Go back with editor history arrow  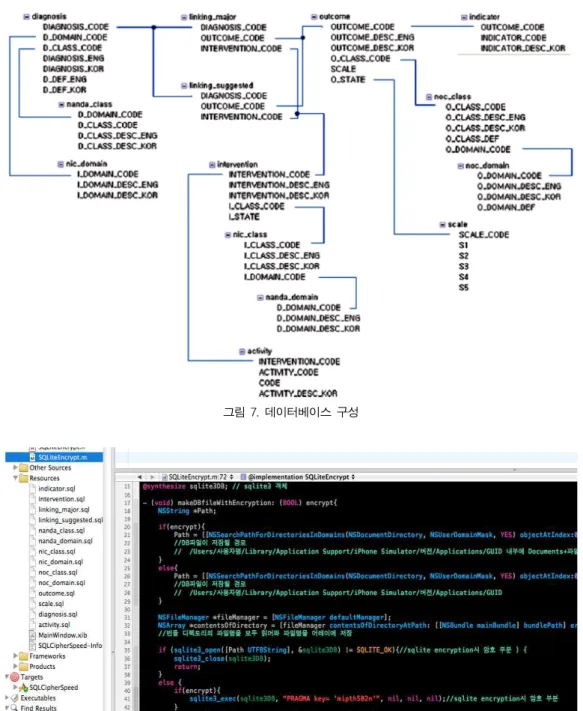(x=140, y=477)
